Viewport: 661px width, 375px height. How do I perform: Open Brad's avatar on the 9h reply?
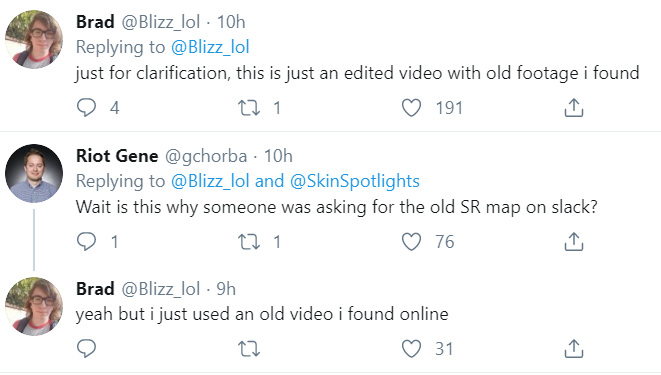[34, 306]
